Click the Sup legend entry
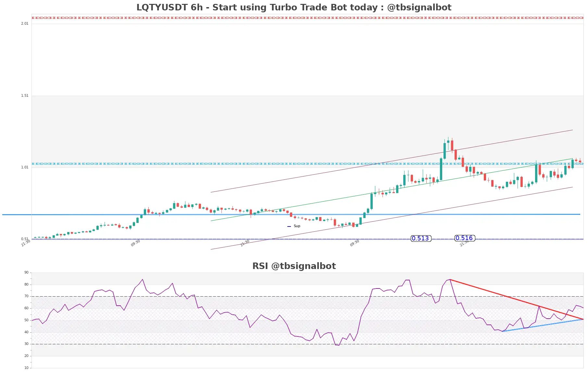Viewport: 588px width, 392px height. pos(294,226)
